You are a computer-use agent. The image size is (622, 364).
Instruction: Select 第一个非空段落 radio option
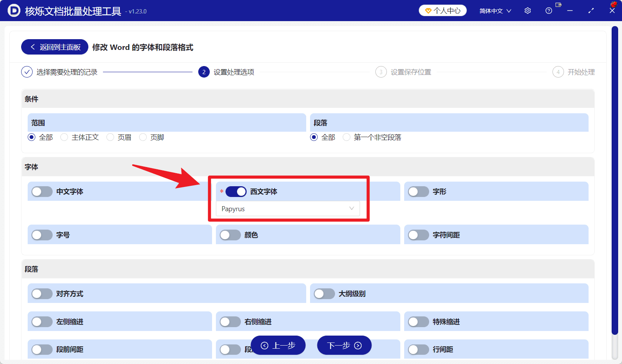coord(347,137)
